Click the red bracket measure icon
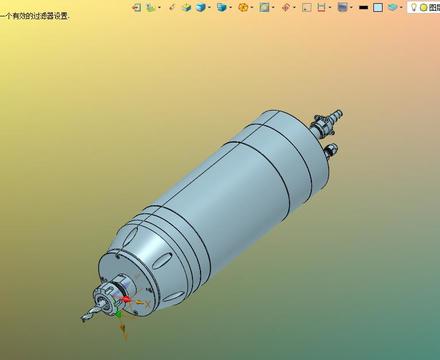This screenshot has width=440, height=360. point(321,7)
